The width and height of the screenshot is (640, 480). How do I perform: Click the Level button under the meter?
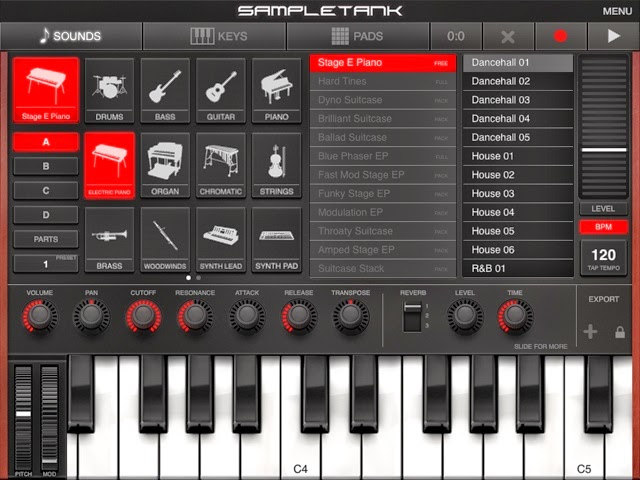pyautogui.click(x=603, y=209)
